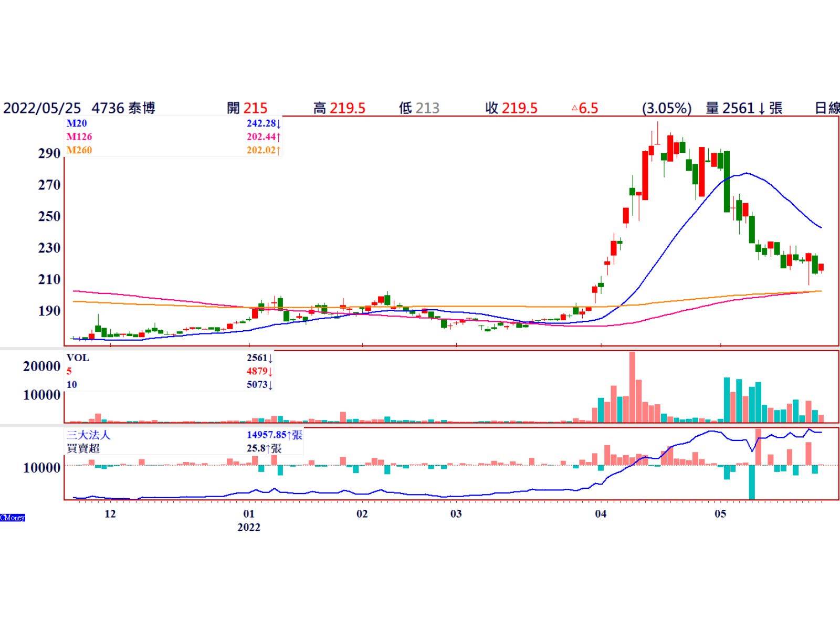Click the 04 month marker on the time axis
The width and height of the screenshot is (840, 630).
(601, 513)
